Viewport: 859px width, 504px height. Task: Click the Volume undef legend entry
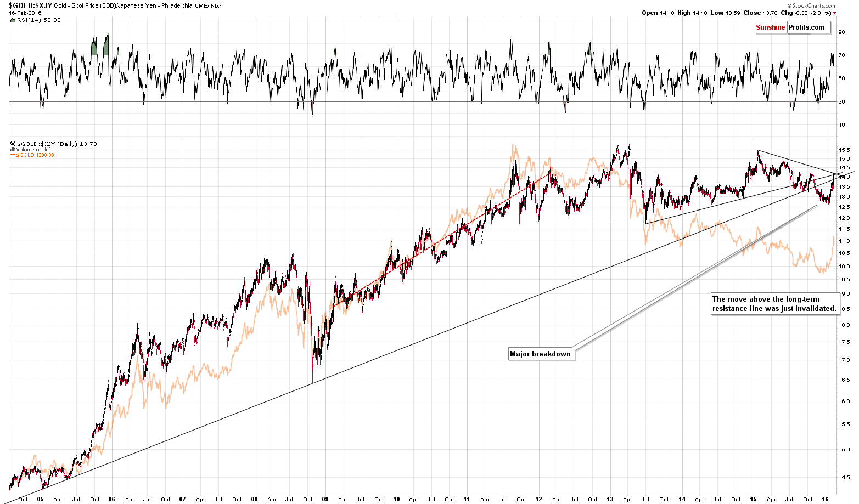click(x=33, y=150)
